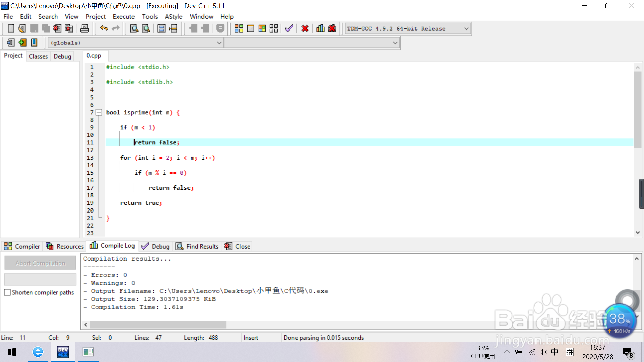Click the Find magnifier toolbar icon

(134, 28)
